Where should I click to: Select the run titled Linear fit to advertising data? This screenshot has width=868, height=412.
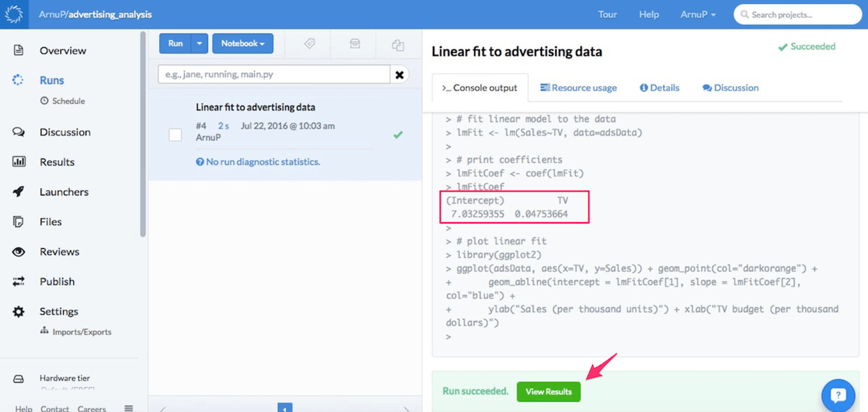(x=255, y=107)
